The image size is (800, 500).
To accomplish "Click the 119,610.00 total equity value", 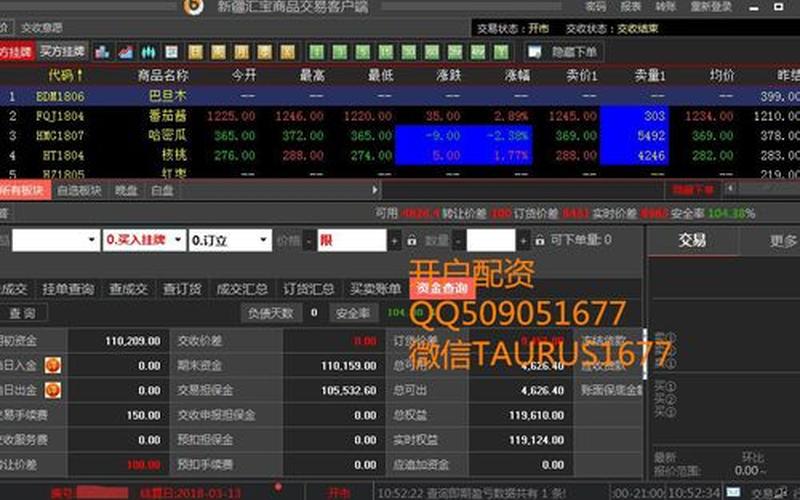I will click(536, 415).
